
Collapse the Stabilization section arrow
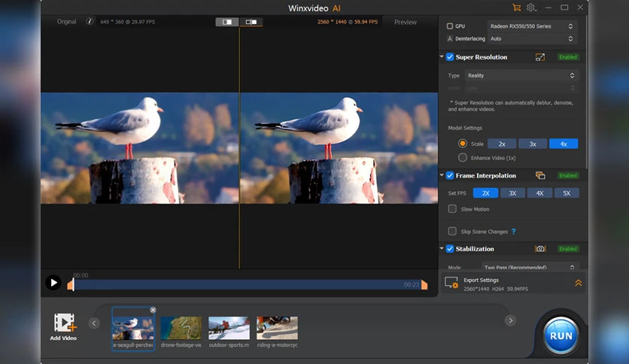442,249
